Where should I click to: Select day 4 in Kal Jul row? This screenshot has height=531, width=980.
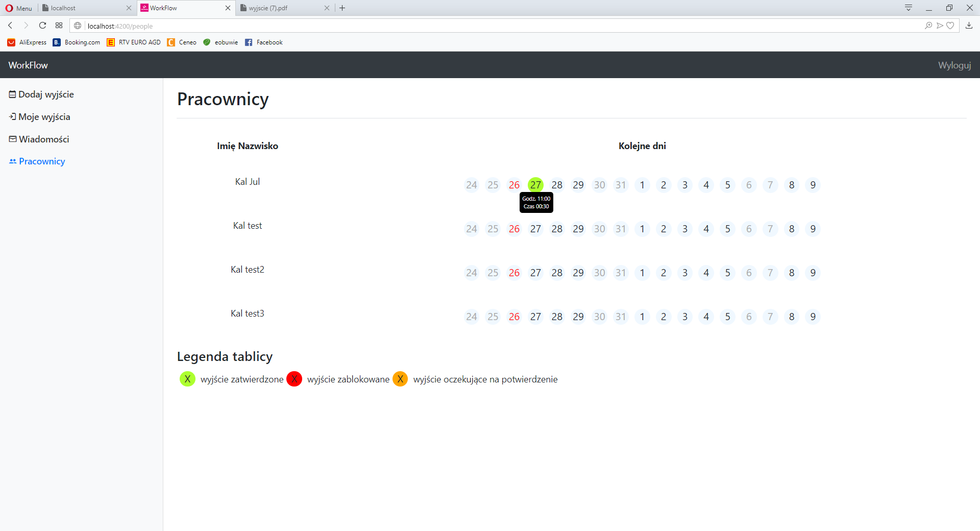tap(706, 185)
